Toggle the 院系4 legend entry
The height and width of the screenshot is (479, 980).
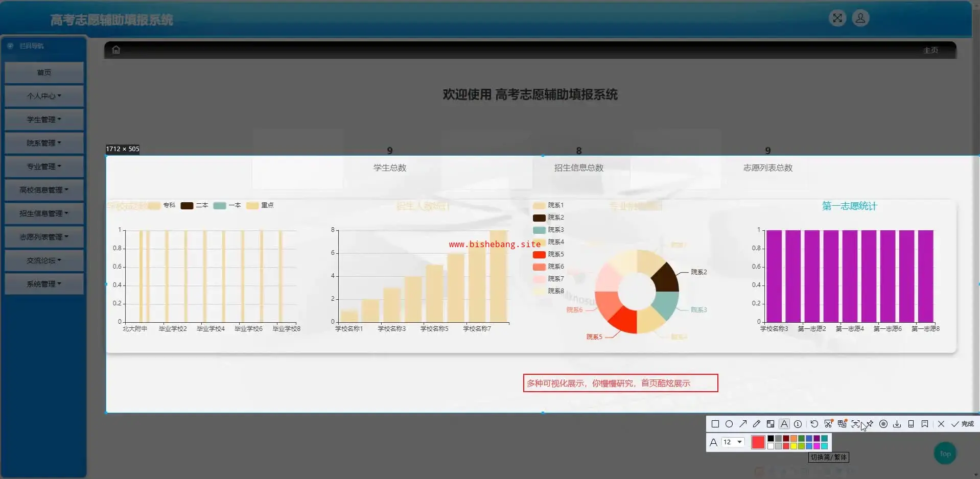click(548, 242)
